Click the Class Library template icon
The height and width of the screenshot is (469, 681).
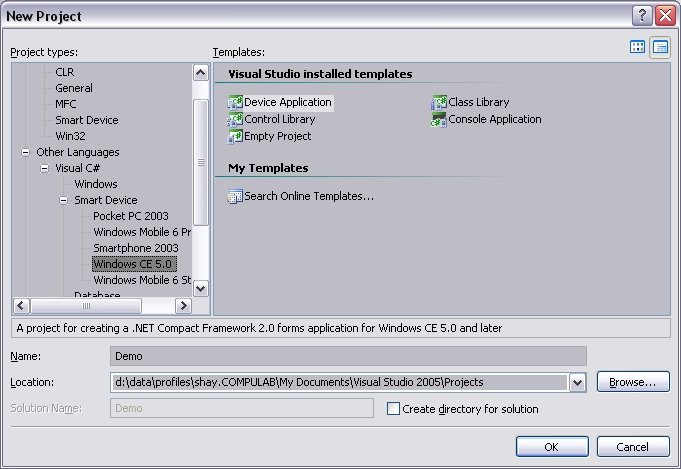click(x=439, y=102)
